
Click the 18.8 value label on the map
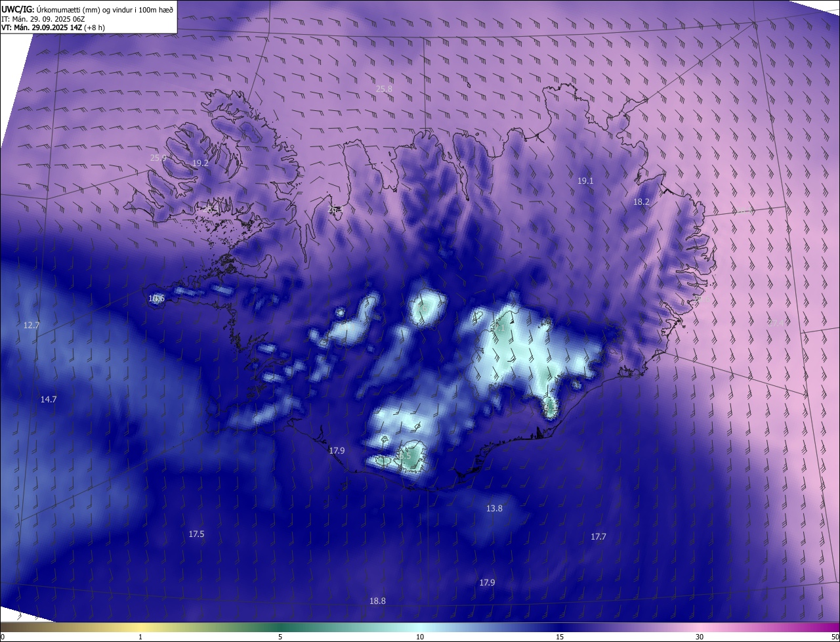tap(377, 601)
